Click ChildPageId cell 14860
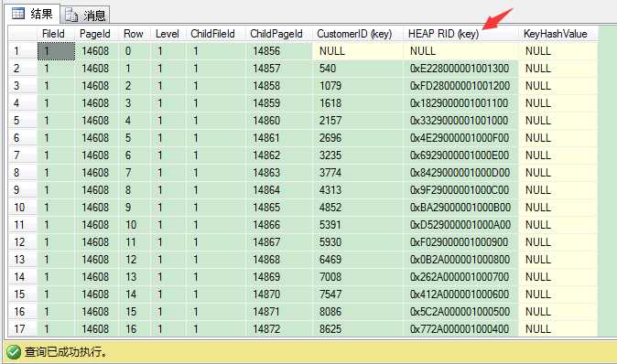Viewport: 617px width, 364px height. tap(279, 121)
